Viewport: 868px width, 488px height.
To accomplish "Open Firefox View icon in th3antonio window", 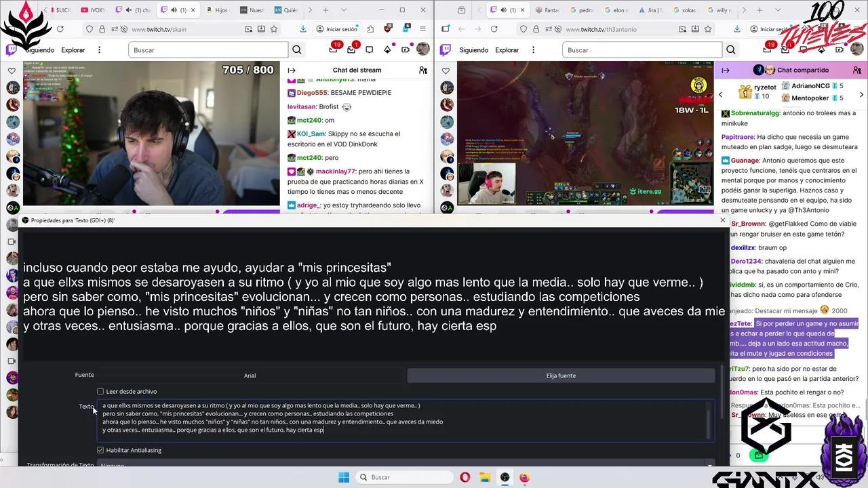I will tap(461, 10).
